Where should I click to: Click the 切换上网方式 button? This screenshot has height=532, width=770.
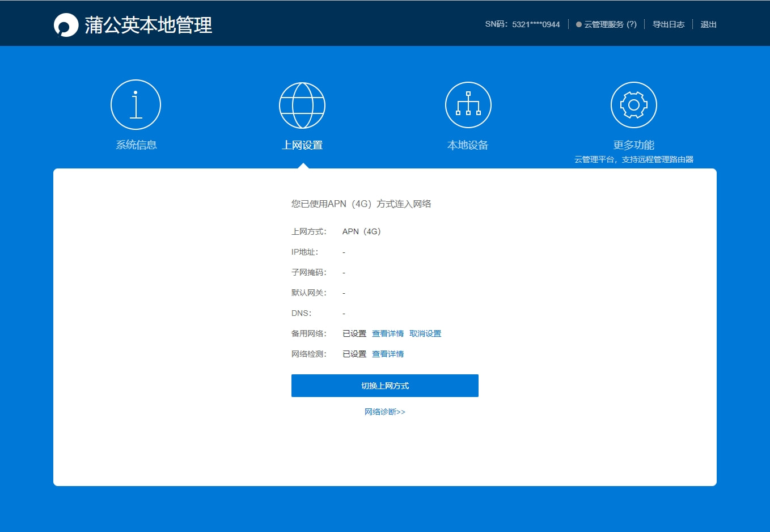[385, 386]
